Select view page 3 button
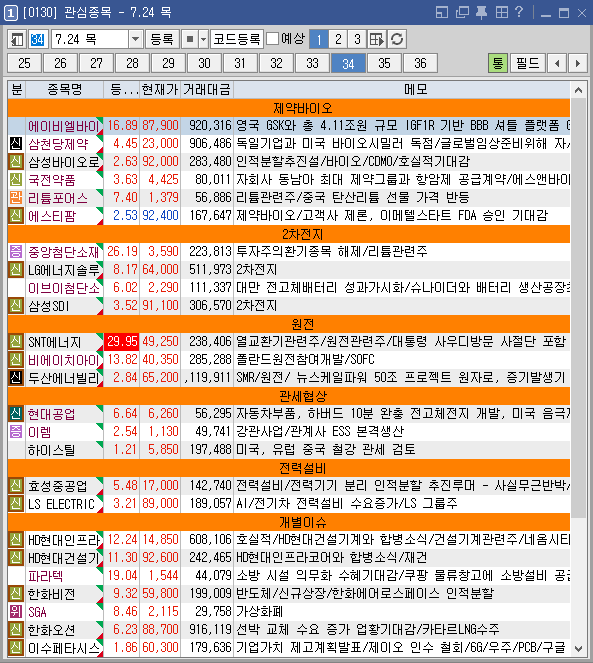 (357, 39)
